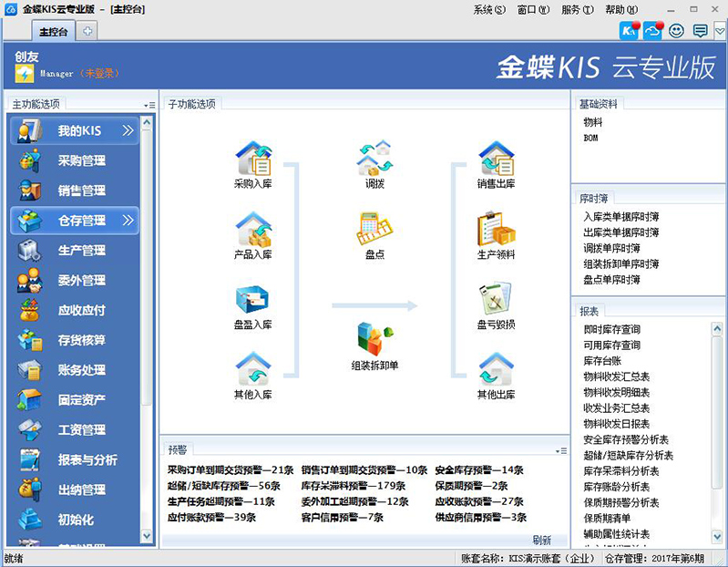Open 调拨单序时簿 link
The image size is (728, 567).
(612, 249)
